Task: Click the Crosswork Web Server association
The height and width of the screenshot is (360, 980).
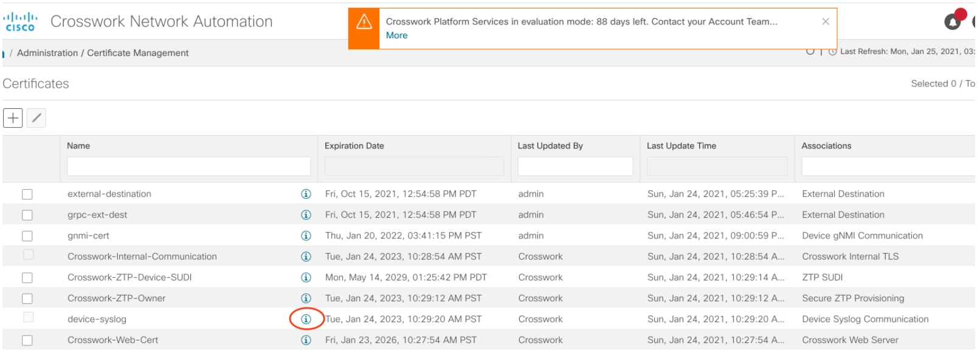Action: click(850, 340)
